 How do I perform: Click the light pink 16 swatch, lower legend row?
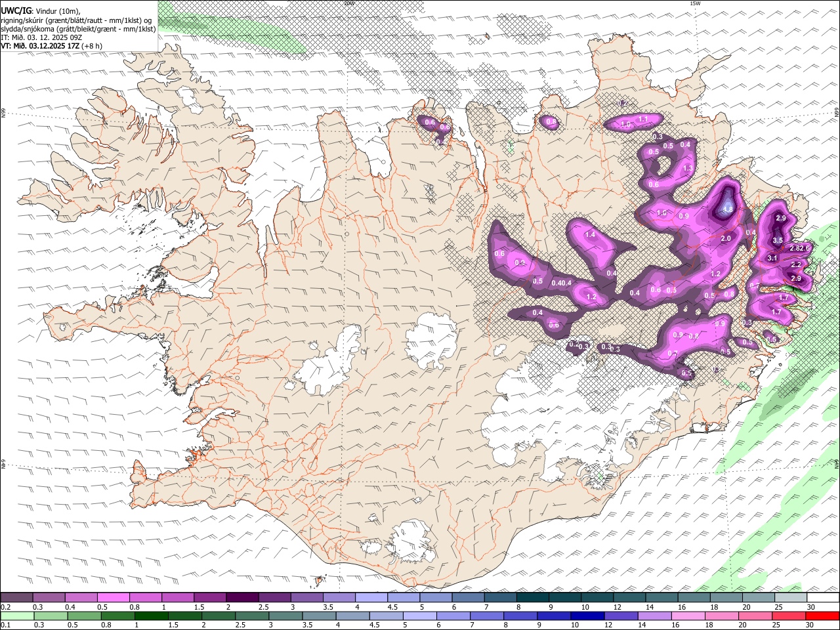click(x=687, y=616)
